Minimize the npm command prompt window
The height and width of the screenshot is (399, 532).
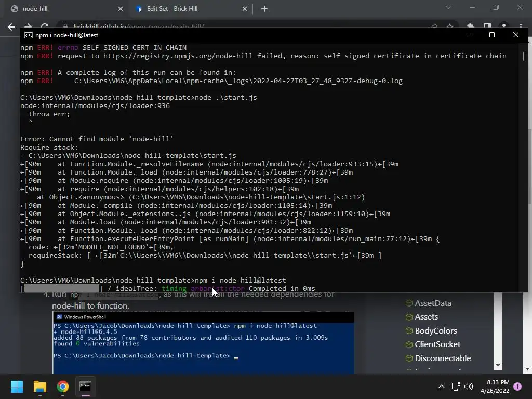click(x=469, y=35)
